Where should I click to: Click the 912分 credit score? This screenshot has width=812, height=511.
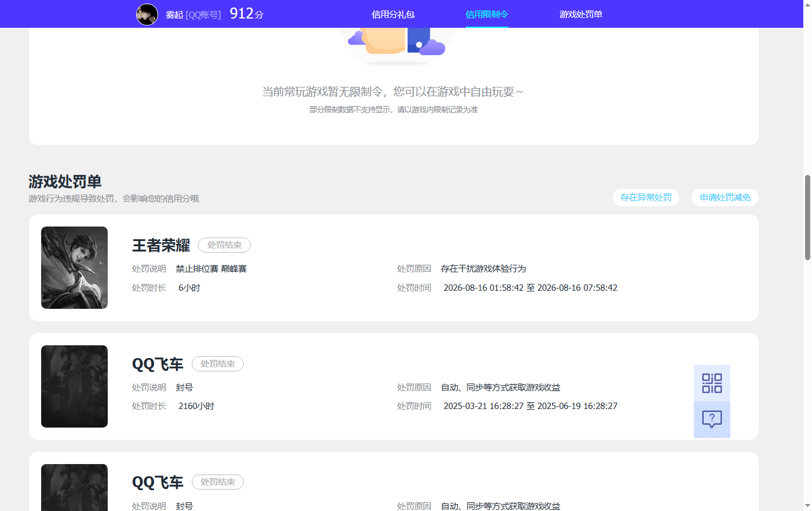[x=247, y=14]
